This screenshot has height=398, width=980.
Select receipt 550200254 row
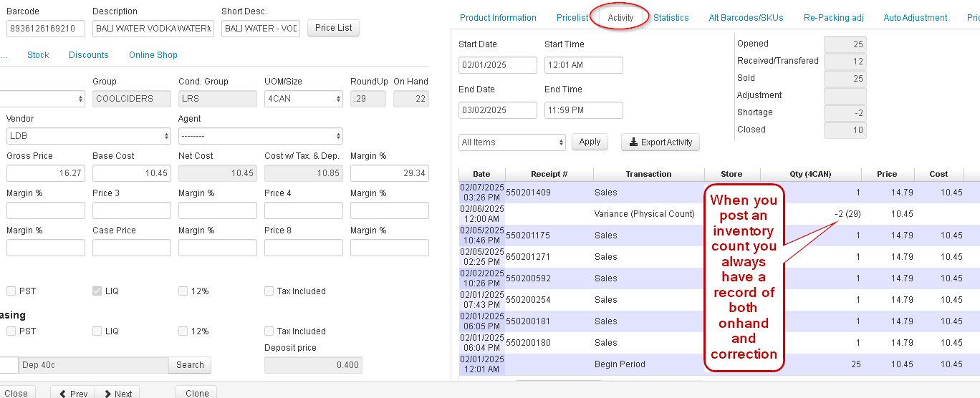(x=719, y=300)
